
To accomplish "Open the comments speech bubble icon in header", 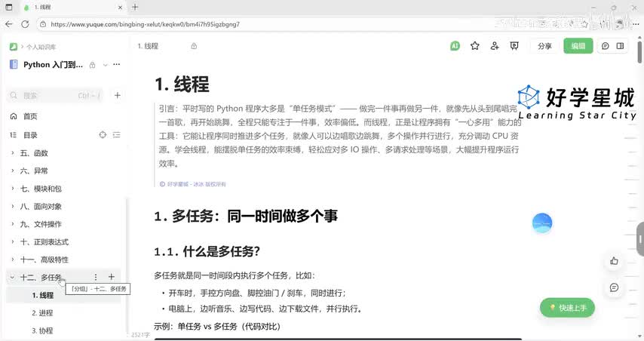I will (605, 46).
